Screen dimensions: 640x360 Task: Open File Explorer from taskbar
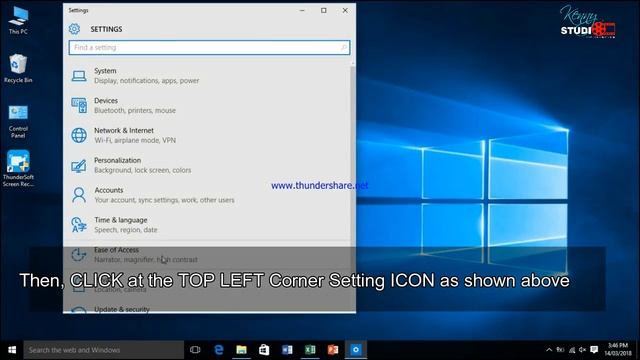click(x=242, y=350)
